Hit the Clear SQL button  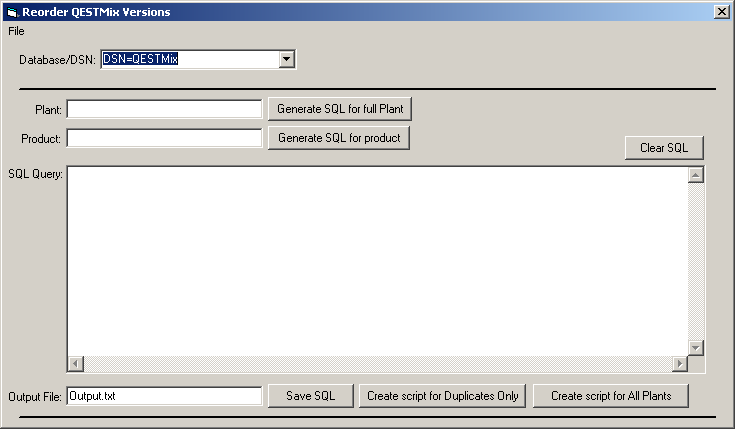pyautogui.click(x=664, y=148)
